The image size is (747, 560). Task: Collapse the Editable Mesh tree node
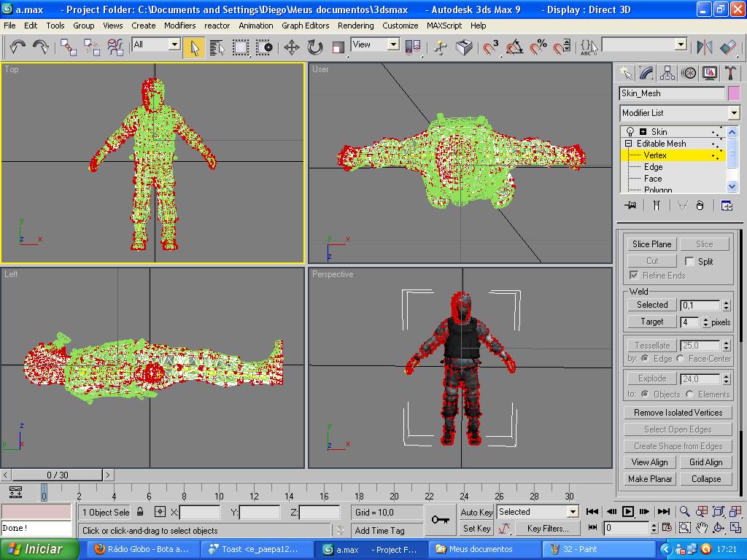[629, 144]
